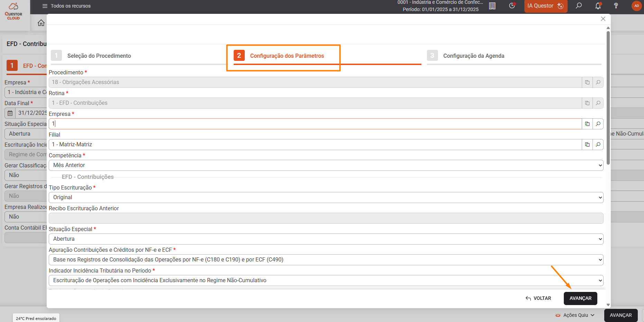
Task: Open the clock history icon in top bar
Action: tap(512, 6)
